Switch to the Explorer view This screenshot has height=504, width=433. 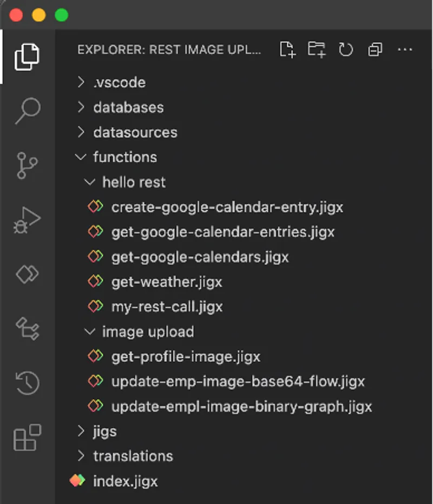pyautogui.click(x=28, y=56)
